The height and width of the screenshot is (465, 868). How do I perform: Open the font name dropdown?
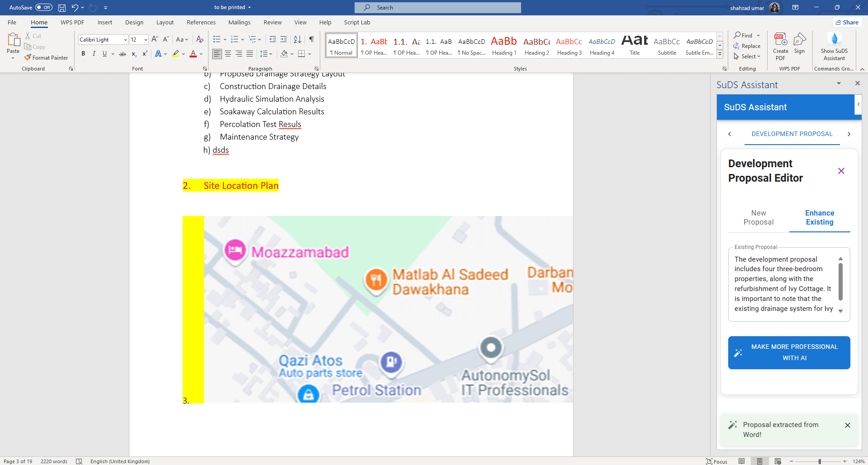(125, 40)
